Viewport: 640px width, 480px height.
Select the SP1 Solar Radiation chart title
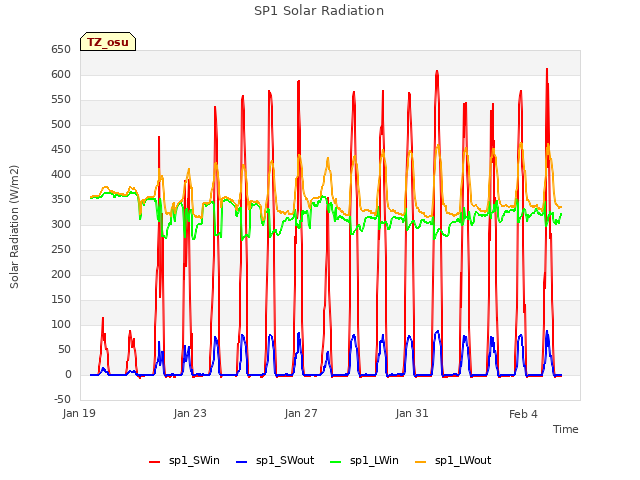(x=319, y=11)
